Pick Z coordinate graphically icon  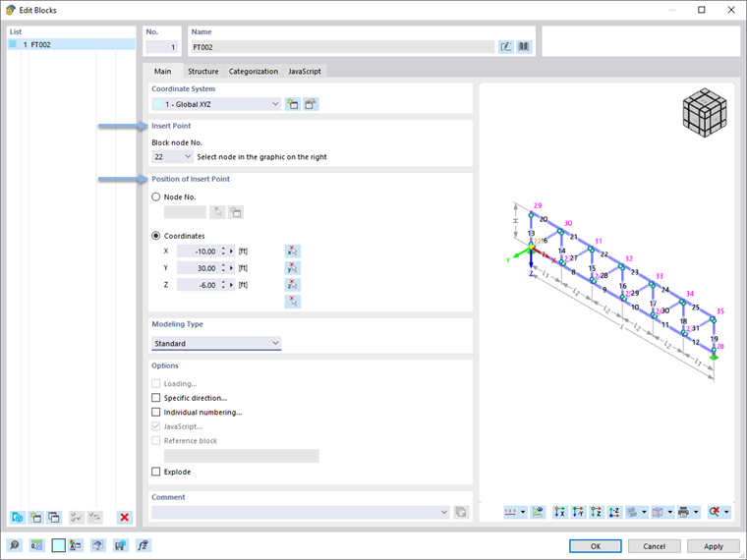tap(293, 285)
